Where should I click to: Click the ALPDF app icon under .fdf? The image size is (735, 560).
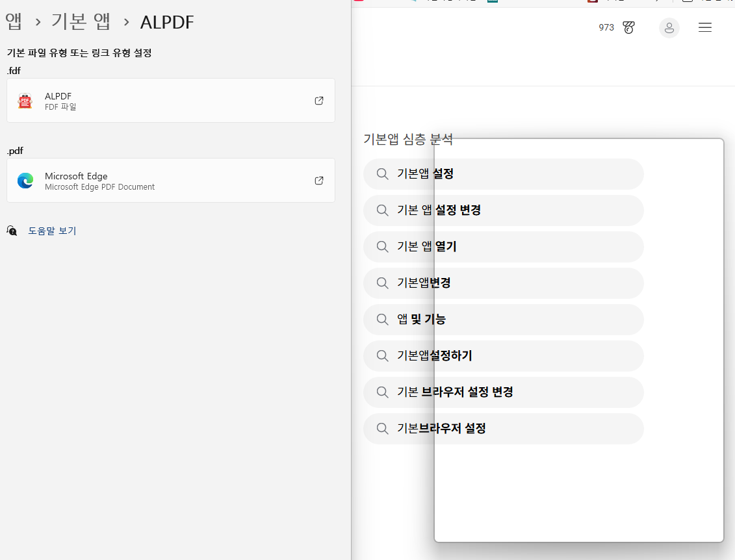pyautogui.click(x=25, y=101)
